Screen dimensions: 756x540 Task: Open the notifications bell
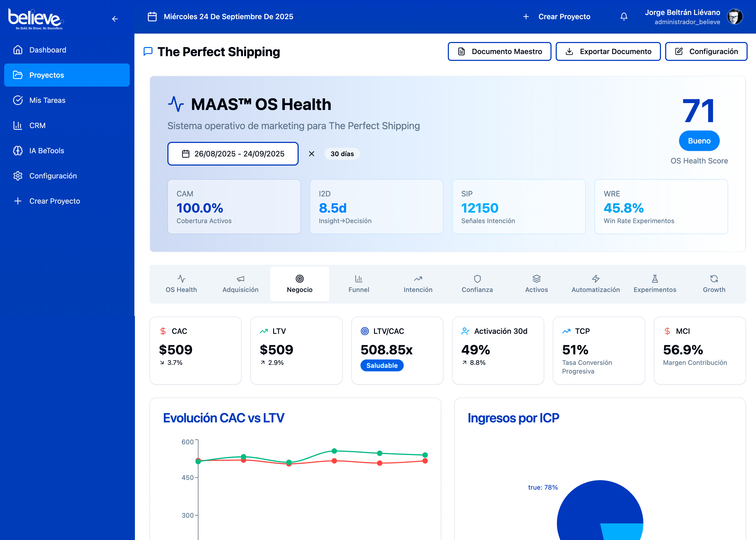[x=624, y=17]
